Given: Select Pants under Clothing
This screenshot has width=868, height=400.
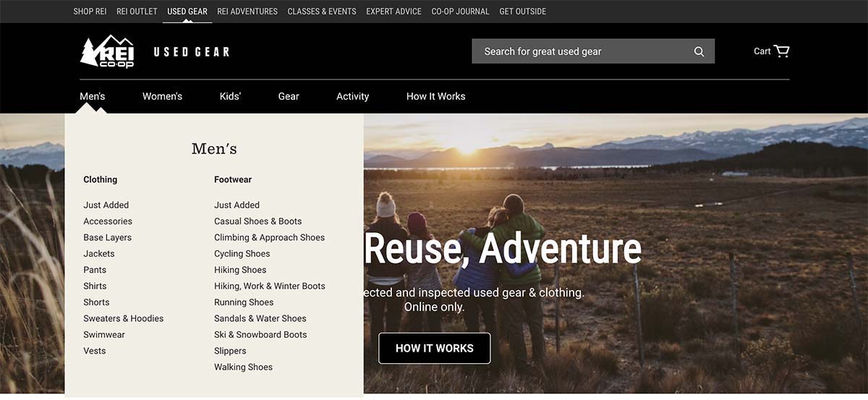Looking at the screenshot, I should click(95, 270).
